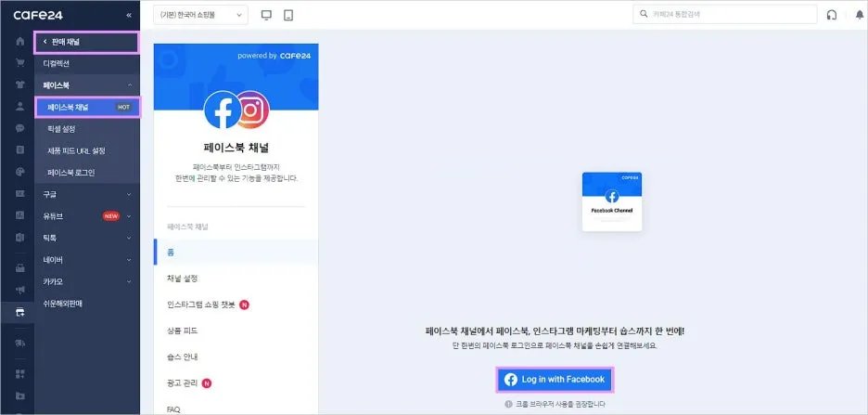Click the info icon beside 크롬 브라우저 note
Viewport: 868px width, 415px height.
coord(508,404)
